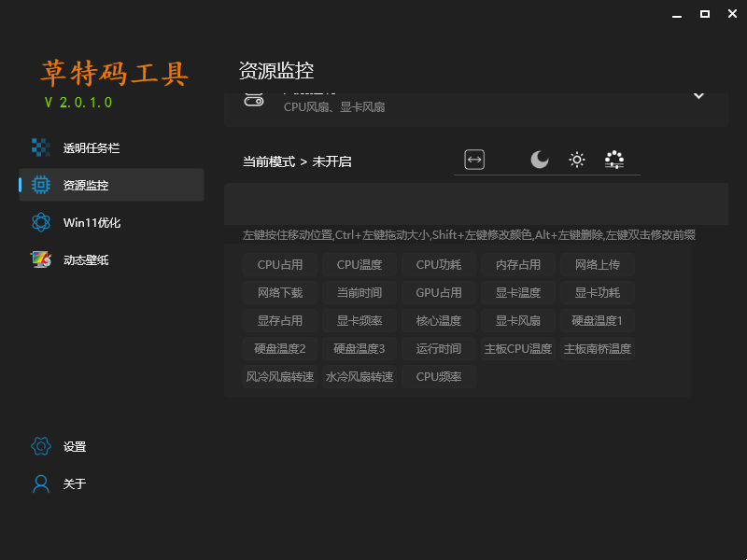Viewport: 747px width, 560px height.
Task: Click the fan section toggle-shaped icon
Action: tap(254, 100)
